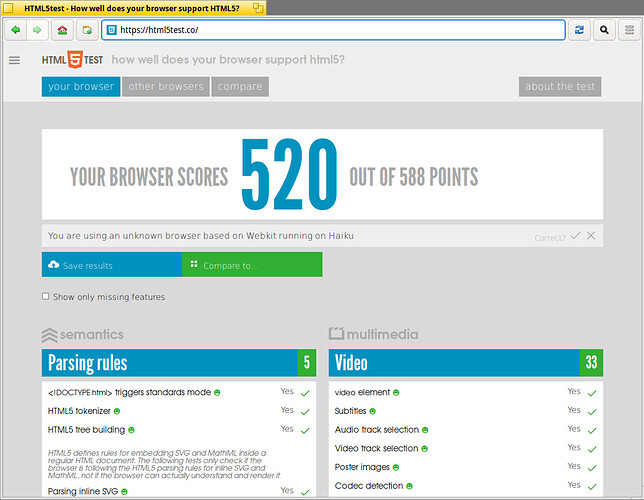Click the browser detection message text
This screenshot has width=644, height=500.
tap(200, 236)
